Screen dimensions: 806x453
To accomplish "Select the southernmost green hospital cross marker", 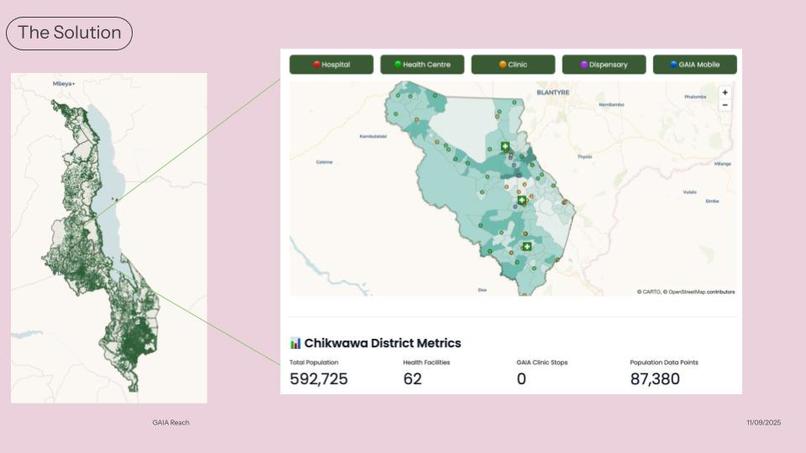I will coord(527,247).
